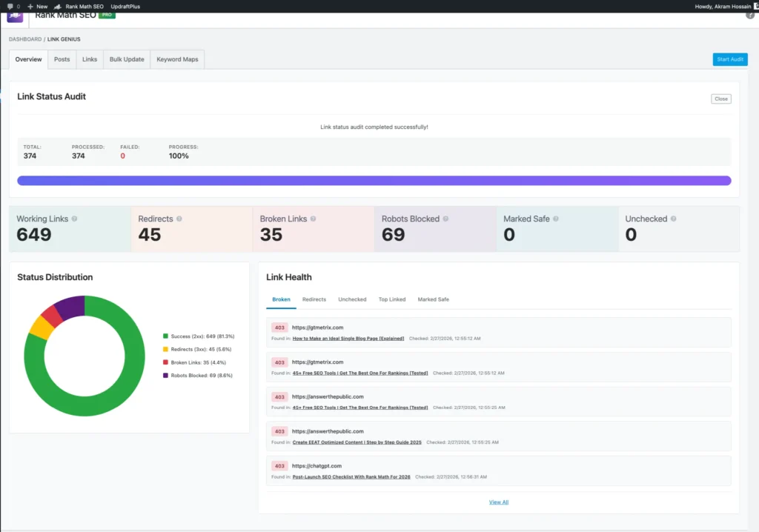
Task: Click the Start Audit button
Action: tap(729, 59)
